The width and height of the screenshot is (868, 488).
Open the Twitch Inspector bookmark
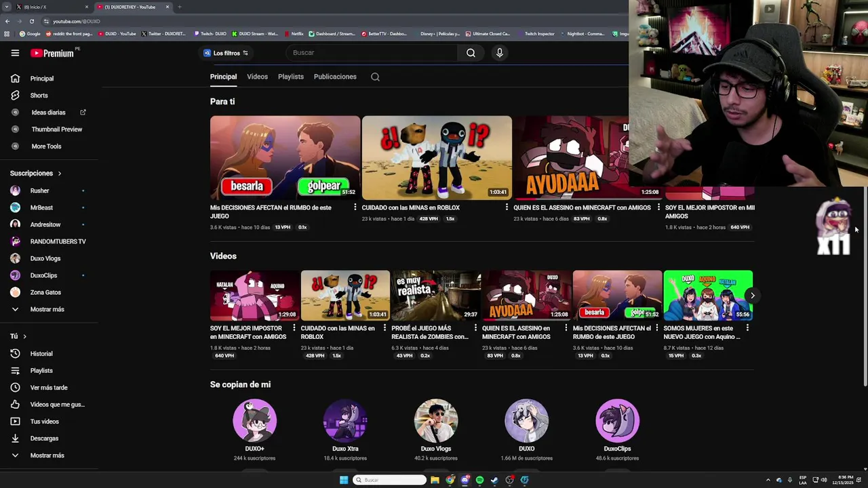pyautogui.click(x=536, y=33)
